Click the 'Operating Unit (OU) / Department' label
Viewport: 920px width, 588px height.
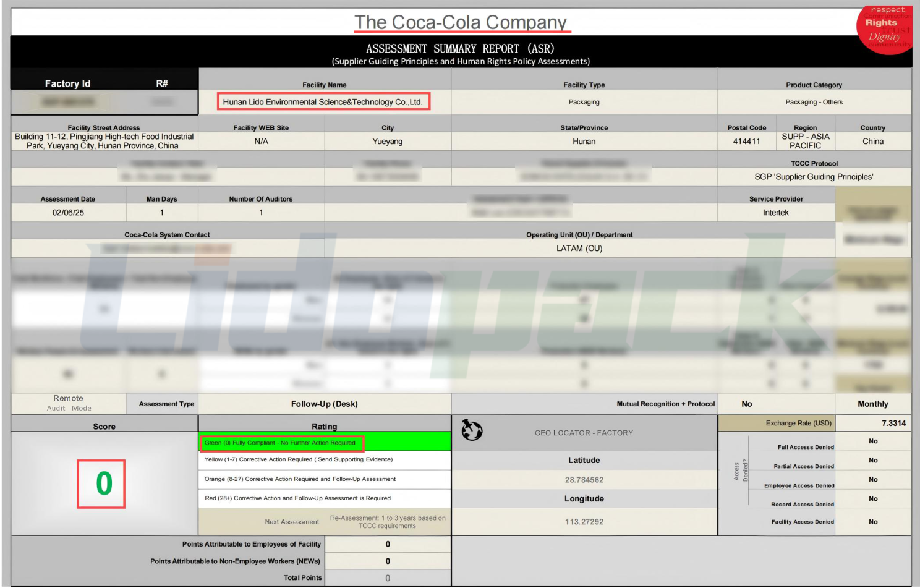click(579, 234)
